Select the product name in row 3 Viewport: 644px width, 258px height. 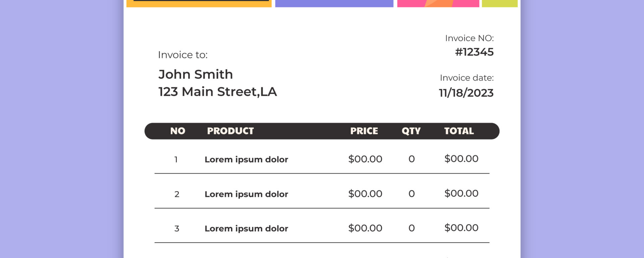click(246, 229)
